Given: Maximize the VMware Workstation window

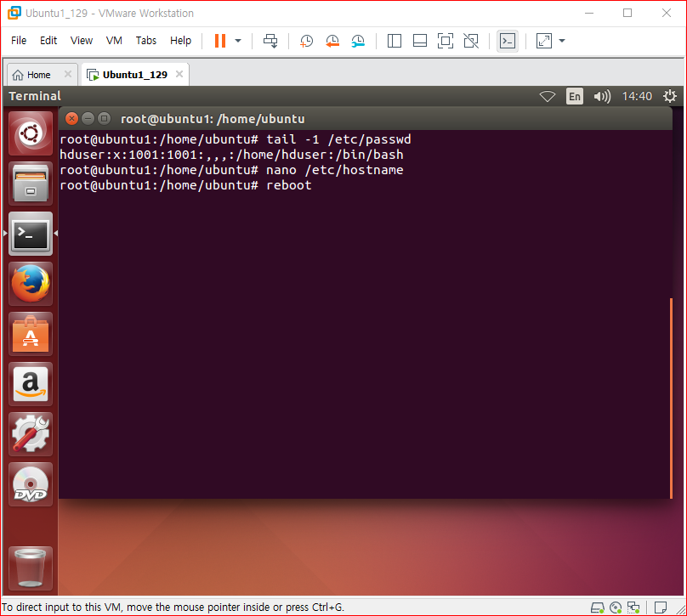Looking at the screenshot, I should tap(627, 13).
